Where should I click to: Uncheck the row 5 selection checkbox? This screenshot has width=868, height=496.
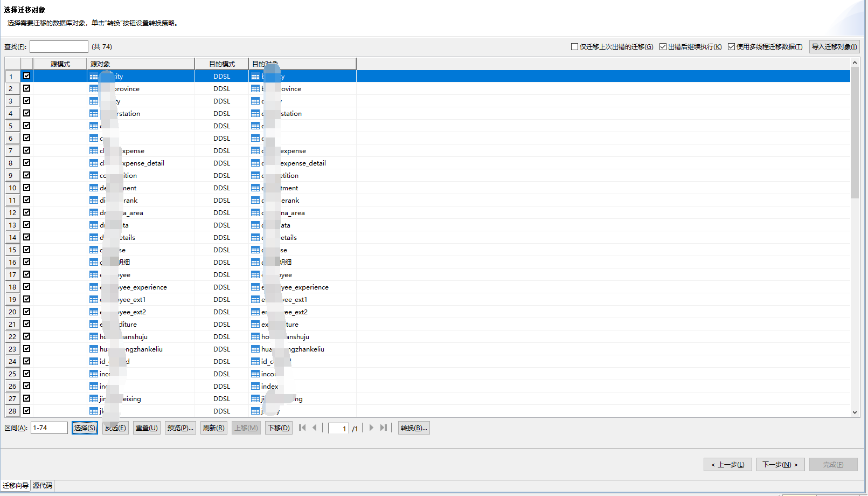coord(26,126)
